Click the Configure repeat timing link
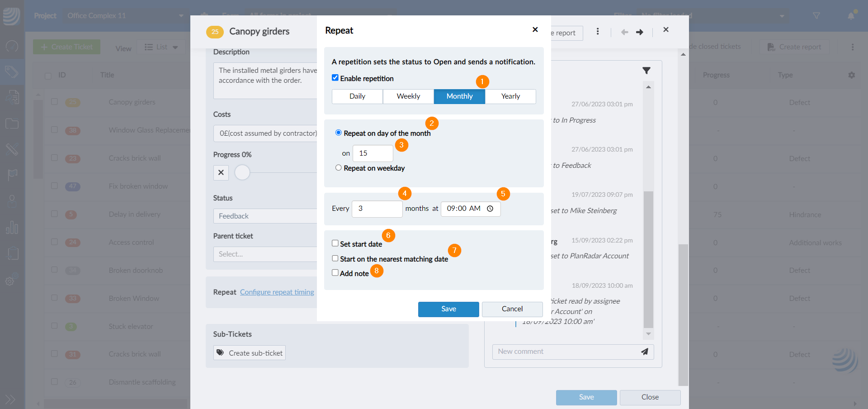The width and height of the screenshot is (868, 409). 277,292
